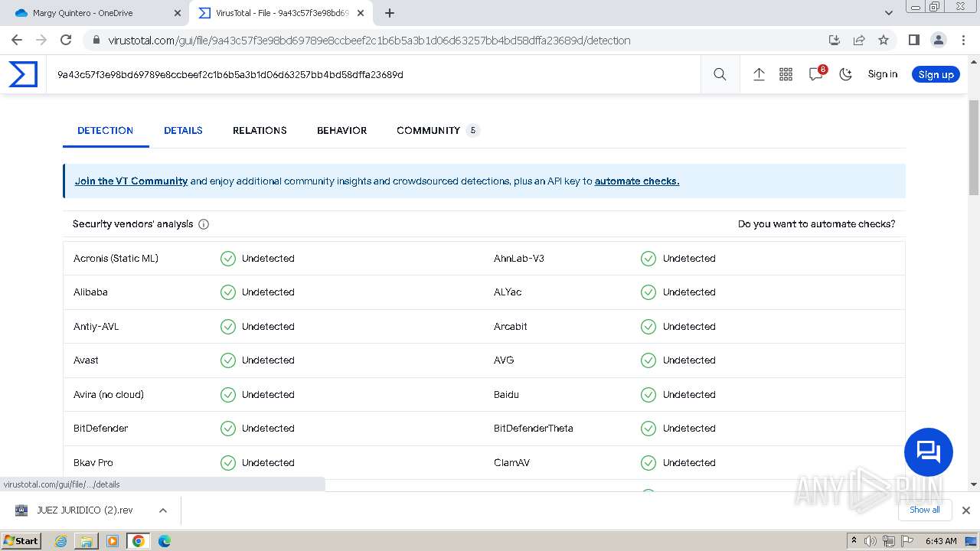This screenshot has height=551, width=980.
Task: Click Do you want to automate checks?
Action: (x=816, y=224)
